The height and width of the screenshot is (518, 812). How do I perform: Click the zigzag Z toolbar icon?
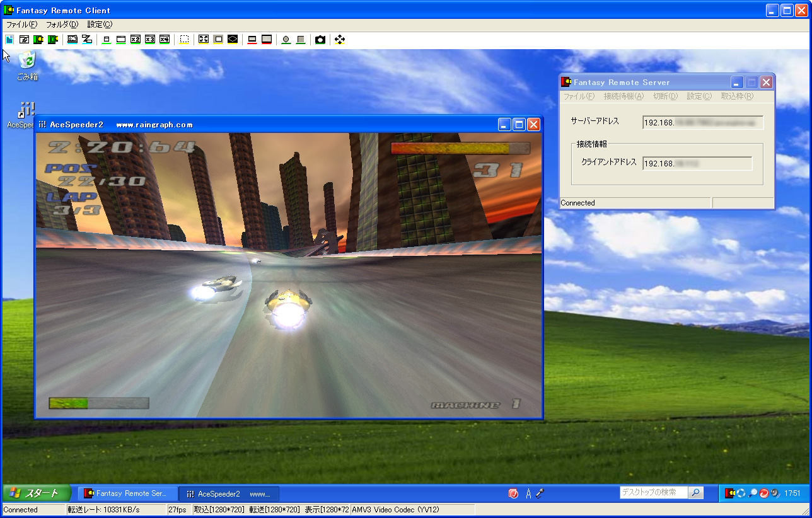coord(87,40)
